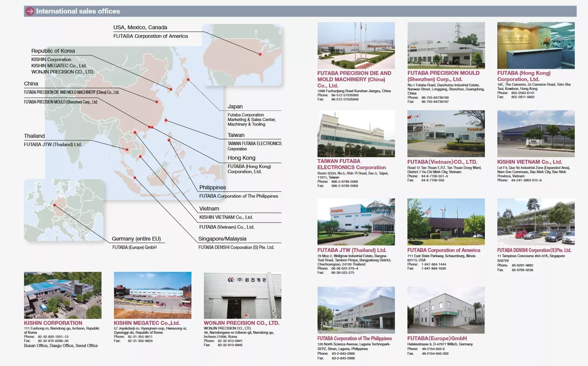Select the WONJIN PRECISION CO., LTD. heading

pos(242,323)
